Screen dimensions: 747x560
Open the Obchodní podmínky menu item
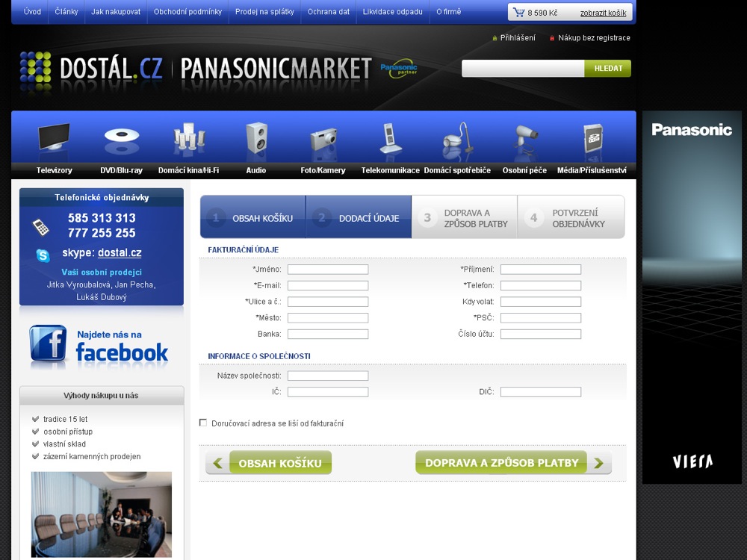187,12
